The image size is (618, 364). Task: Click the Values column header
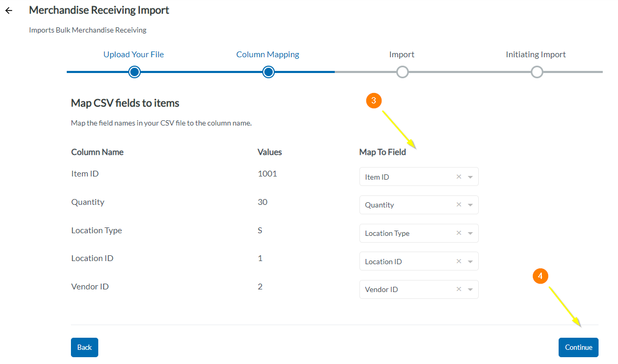270,152
